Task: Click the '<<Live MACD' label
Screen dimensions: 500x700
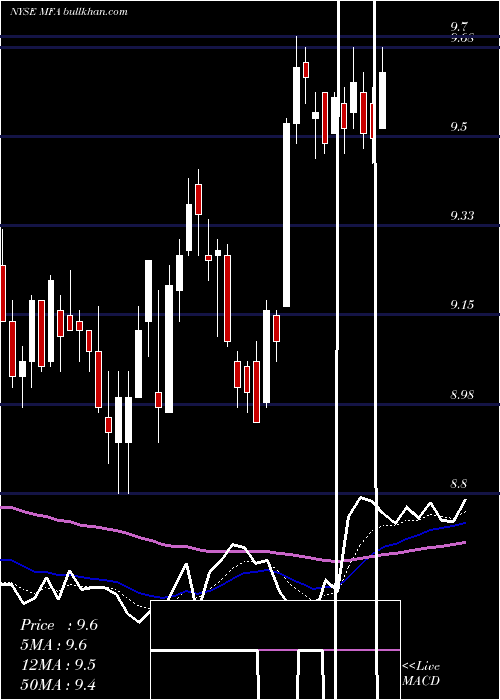Action: pos(421,673)
